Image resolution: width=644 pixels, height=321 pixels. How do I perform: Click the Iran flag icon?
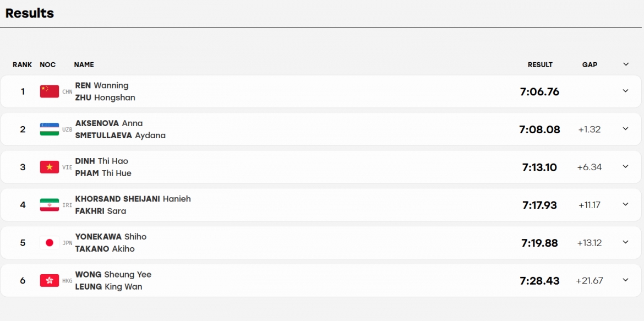tap(50, 205)
